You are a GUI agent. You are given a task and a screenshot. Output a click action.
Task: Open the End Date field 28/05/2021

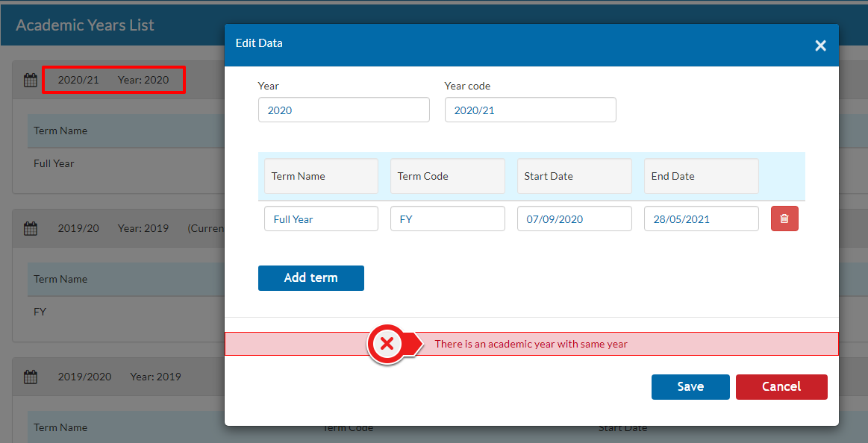(x=701, y=219)
